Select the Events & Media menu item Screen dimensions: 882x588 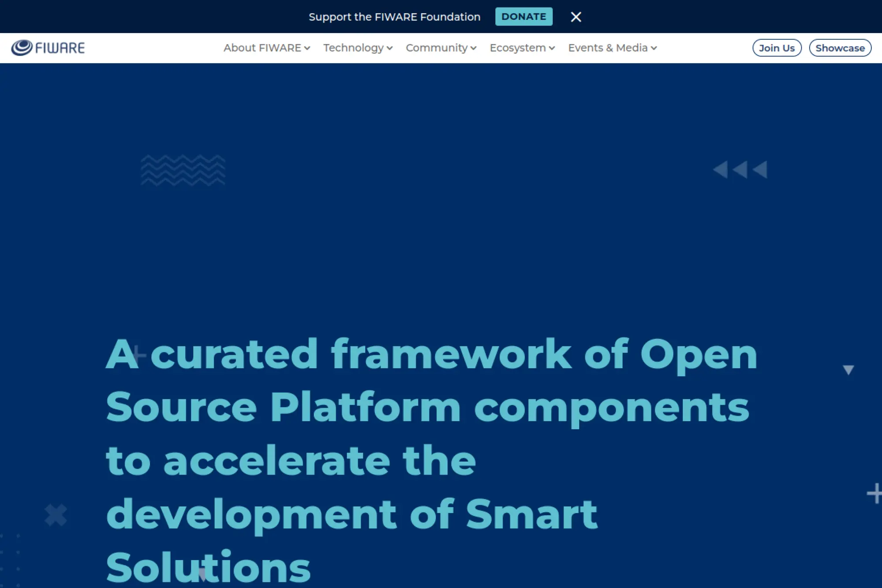[x=608, y=48]
